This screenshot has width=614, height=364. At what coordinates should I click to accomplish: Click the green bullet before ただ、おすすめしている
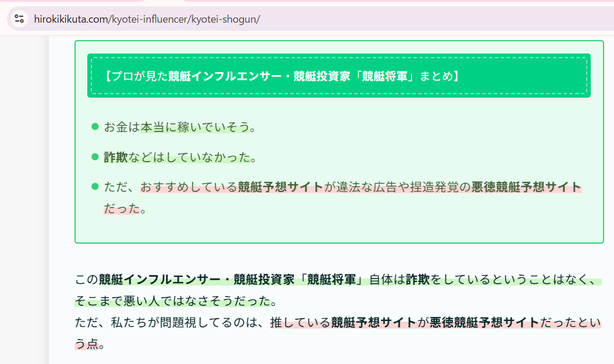[95, 187]
